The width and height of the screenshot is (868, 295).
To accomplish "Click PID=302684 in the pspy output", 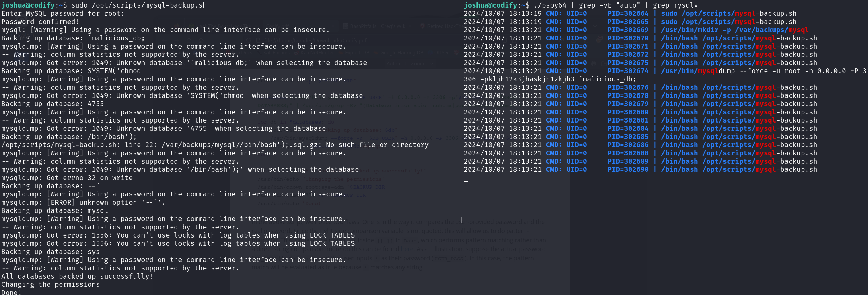I will point(628,128).
